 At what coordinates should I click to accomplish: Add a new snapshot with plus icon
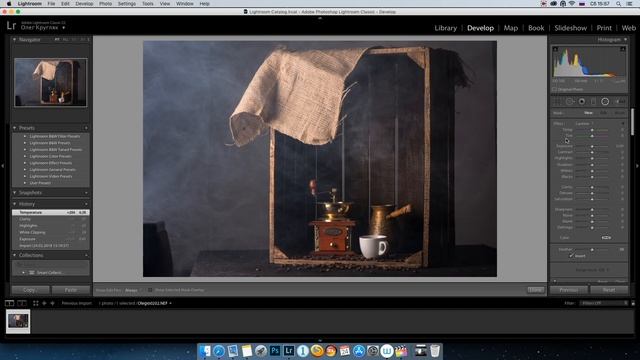point(86,193)
